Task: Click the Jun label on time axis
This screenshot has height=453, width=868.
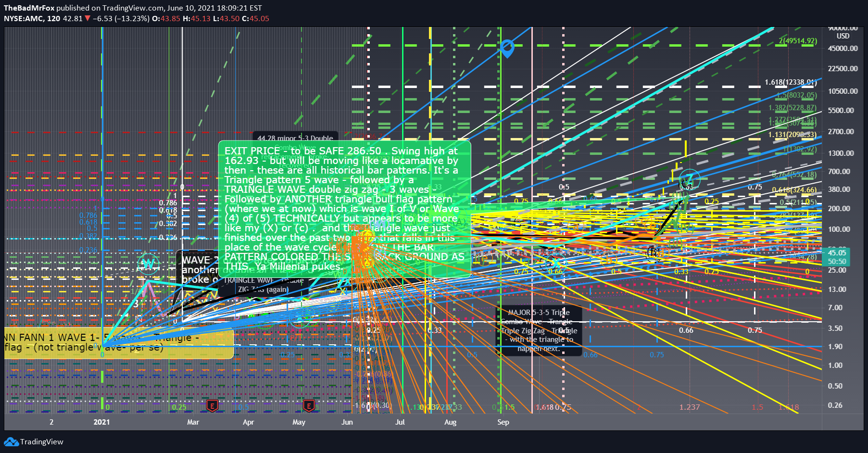Action: [347, 422]
